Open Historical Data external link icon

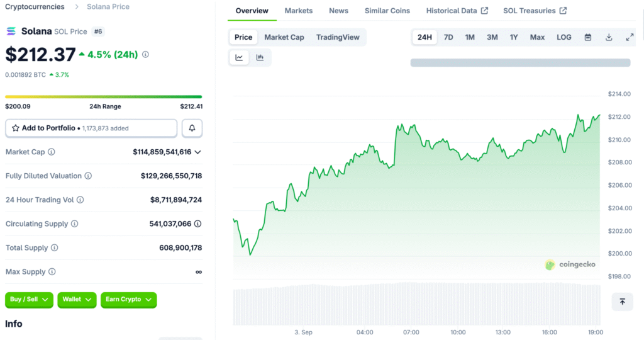pos(485,11)
